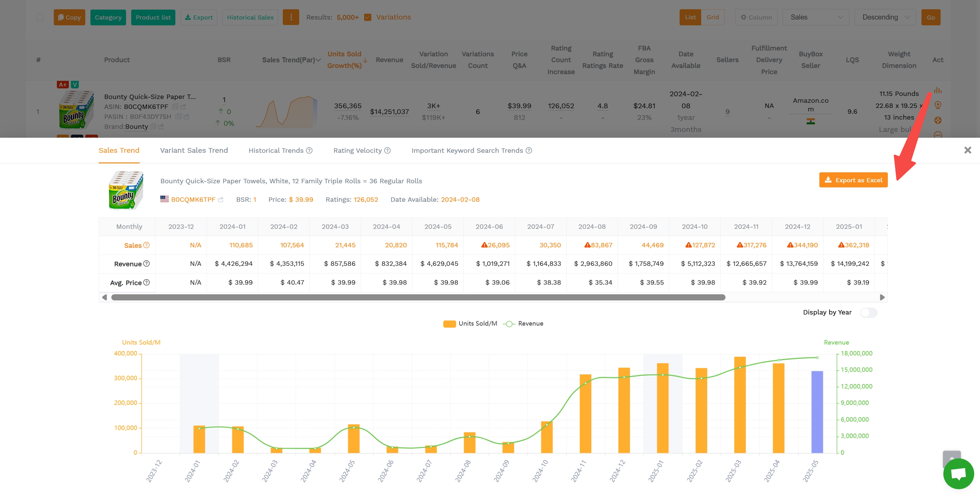Screen dimensions: 980x494
Task: Click warning triangle beside 2024-06 sales 26,095
Action: 484,245
